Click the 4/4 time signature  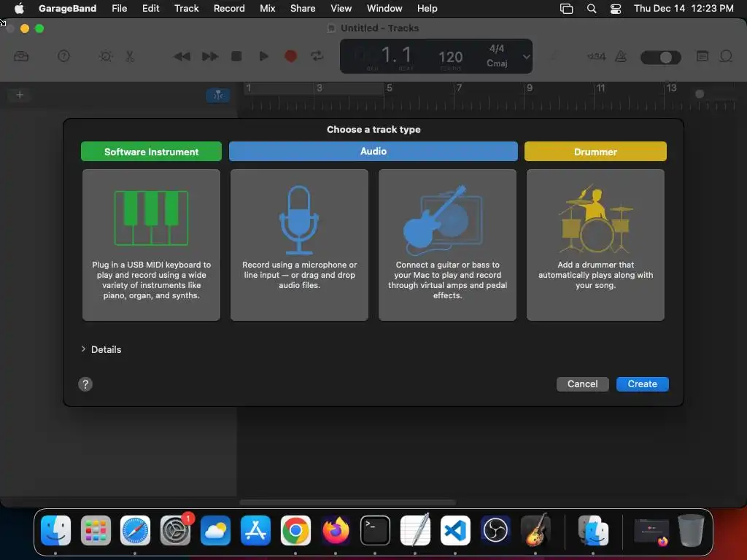click(x=496, y=49)
